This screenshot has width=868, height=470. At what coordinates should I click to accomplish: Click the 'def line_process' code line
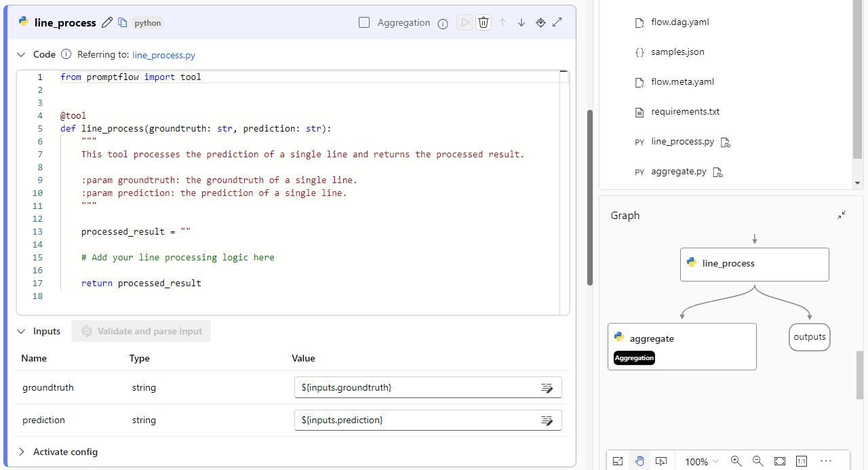[x=196, y=129]
